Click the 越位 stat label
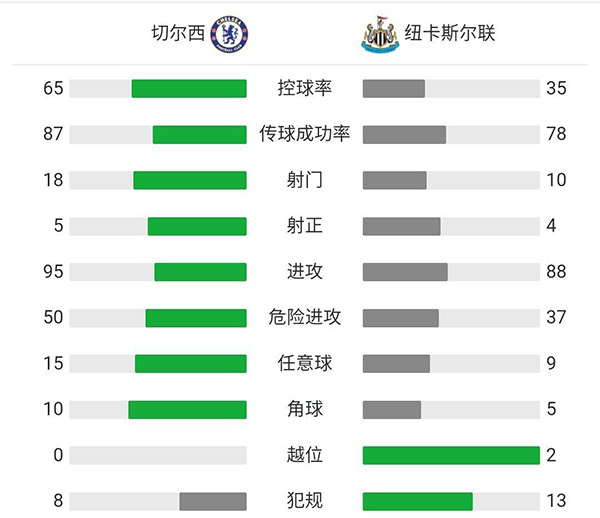This screenshot has height=518, width=600. (x=305, y=455)
